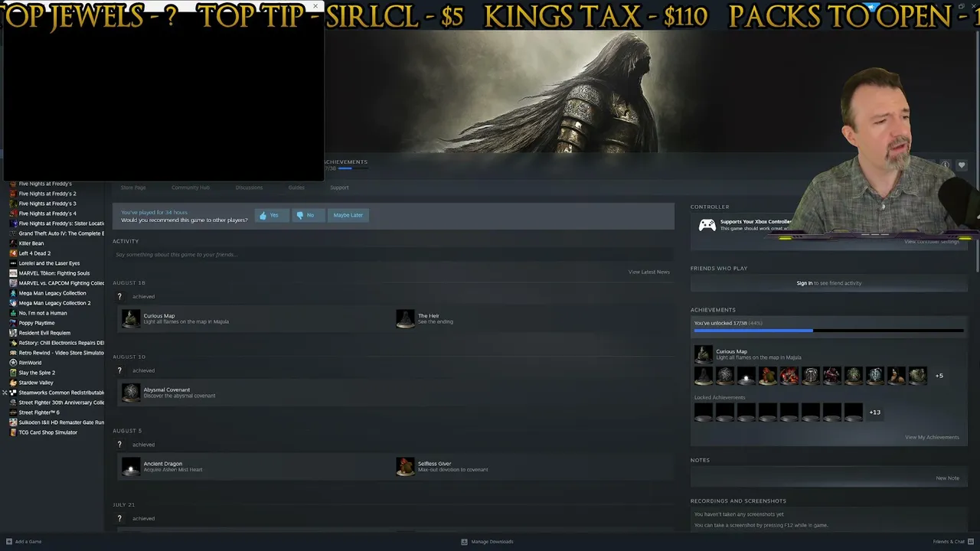
Task: Open Five Nights at Freddy's 2 game icon
Action: pos(13,194)
